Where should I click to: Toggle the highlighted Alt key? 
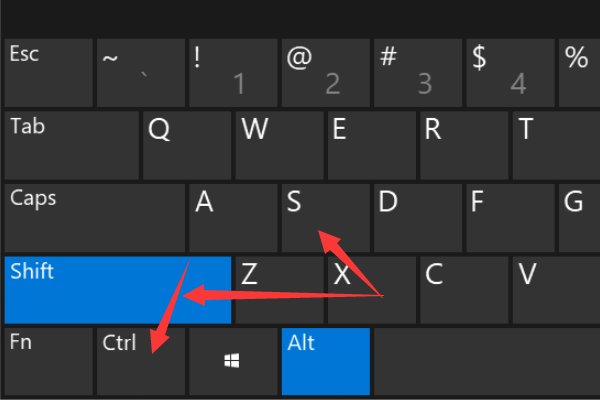coord(325,360)
